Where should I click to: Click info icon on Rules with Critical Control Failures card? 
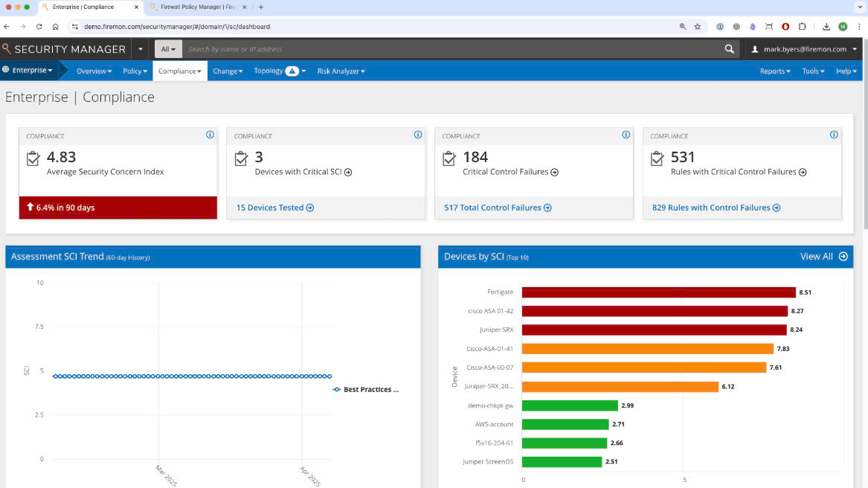pyautogui.click(x=834, y=135)
